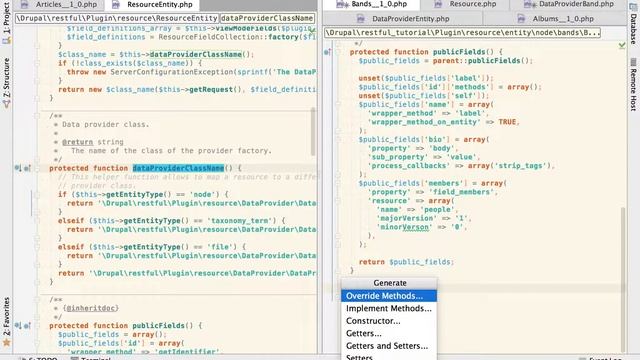This screenshot has width=640, height=360.
Task: Open the Favorites tool window button
Action: point(6,322)
